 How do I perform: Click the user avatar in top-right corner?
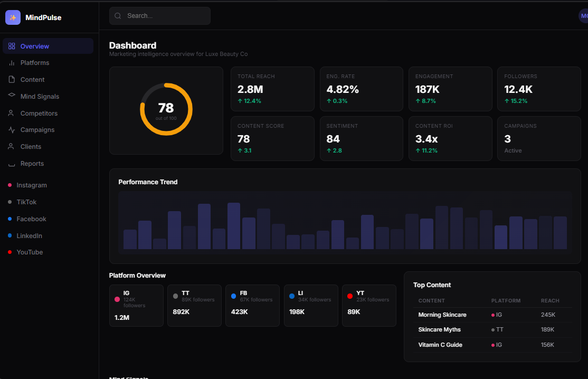pyautogui.click(x=583, y=16)
